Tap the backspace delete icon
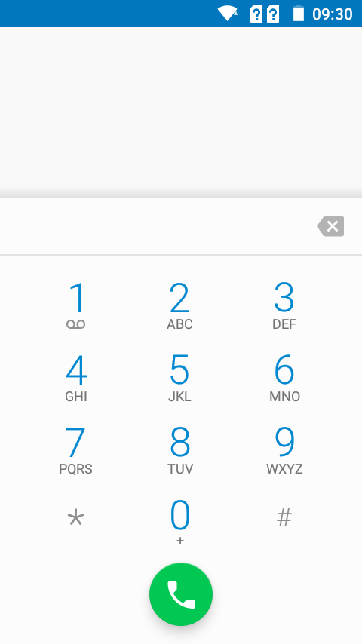The height and width of the screenshot is (644, 362). pos(330,226)
